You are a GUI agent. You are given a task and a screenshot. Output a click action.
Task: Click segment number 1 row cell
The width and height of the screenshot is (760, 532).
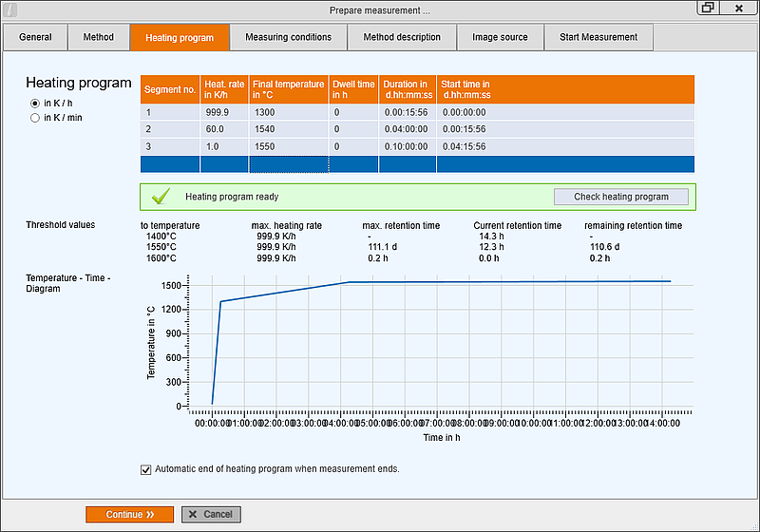pos(170,112)
